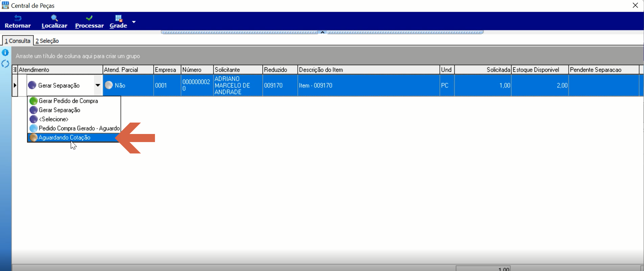This screenshot has width=644, height=271.
Task: Sort by the Atendimento column header
Action: [60, 70]
